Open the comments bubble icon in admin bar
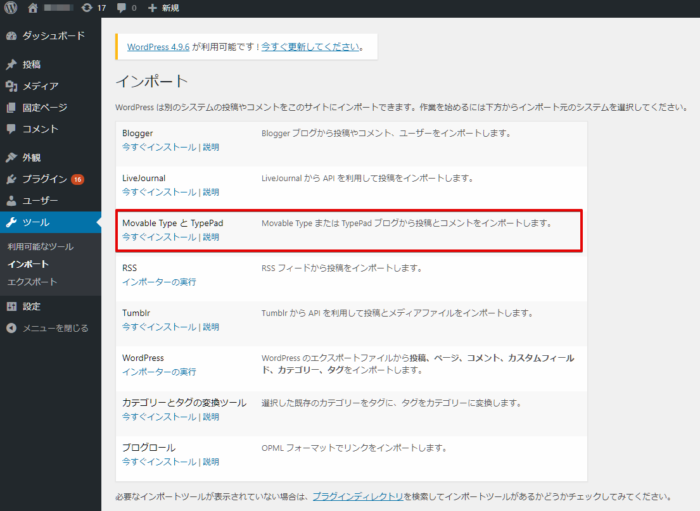The width and height of the screenshot is (700, 511). click(121, 8)
